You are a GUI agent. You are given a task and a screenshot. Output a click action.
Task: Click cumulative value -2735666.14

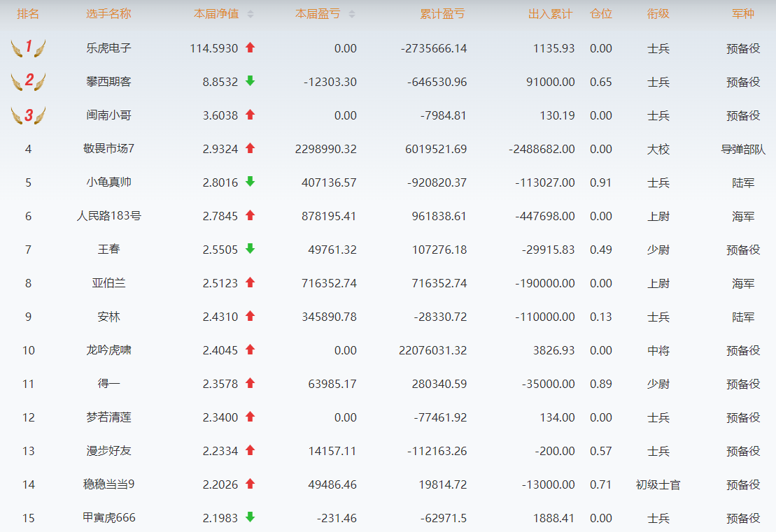pos(434,48)
